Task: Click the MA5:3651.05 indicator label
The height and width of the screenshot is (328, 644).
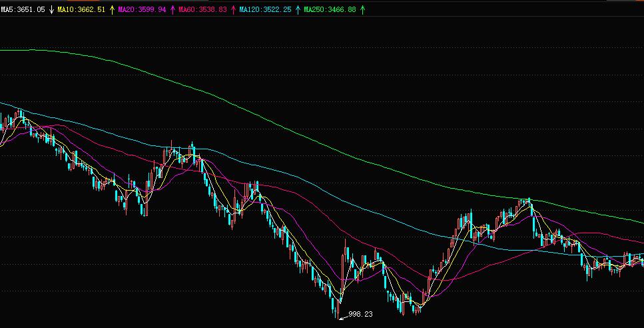Action: tap(23, 9)
